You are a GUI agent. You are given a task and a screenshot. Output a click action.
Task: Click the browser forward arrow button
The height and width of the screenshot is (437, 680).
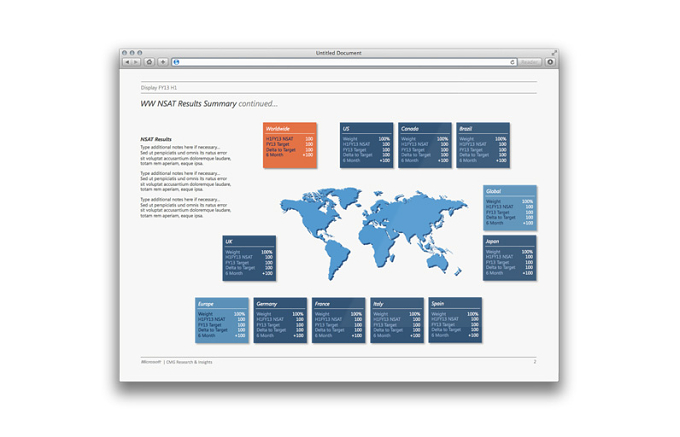pos(136,62)
